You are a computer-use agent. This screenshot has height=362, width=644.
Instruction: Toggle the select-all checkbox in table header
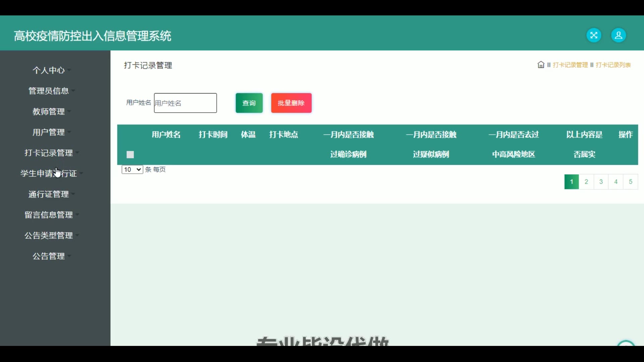pyautogui.click(x=130, y=155)
